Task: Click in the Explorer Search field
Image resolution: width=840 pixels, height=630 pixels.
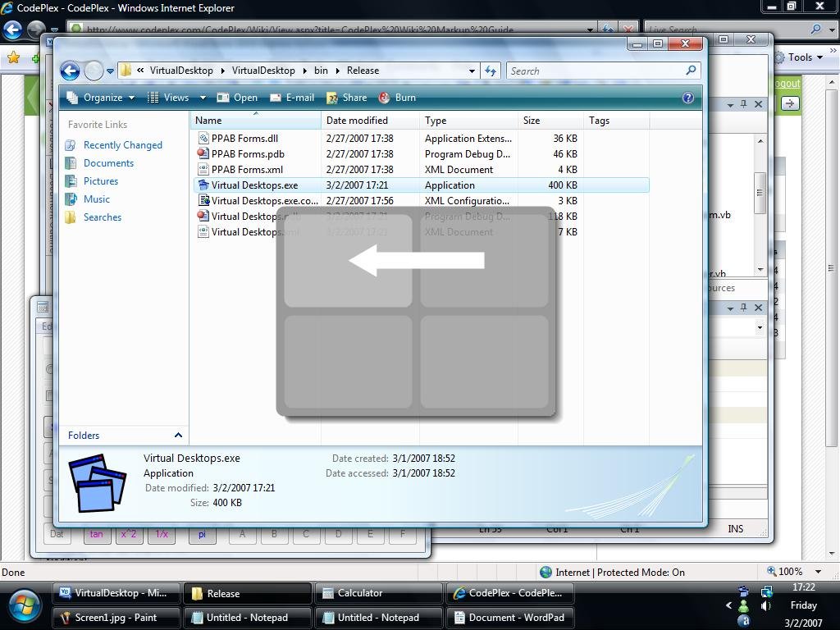Action: coord(595,71)
